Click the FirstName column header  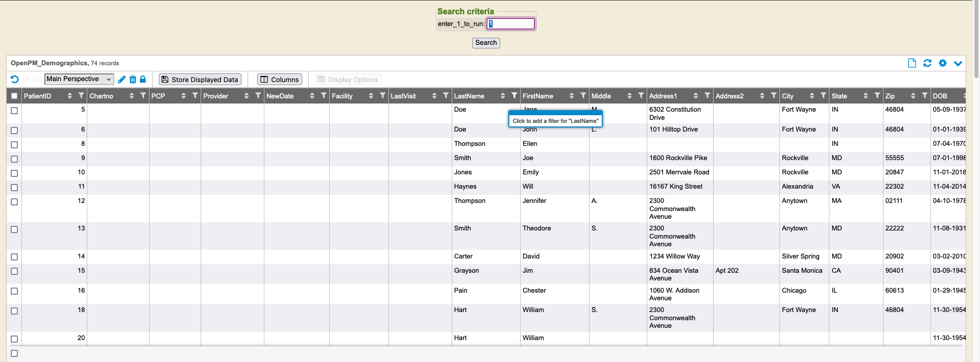click(538, 96)
